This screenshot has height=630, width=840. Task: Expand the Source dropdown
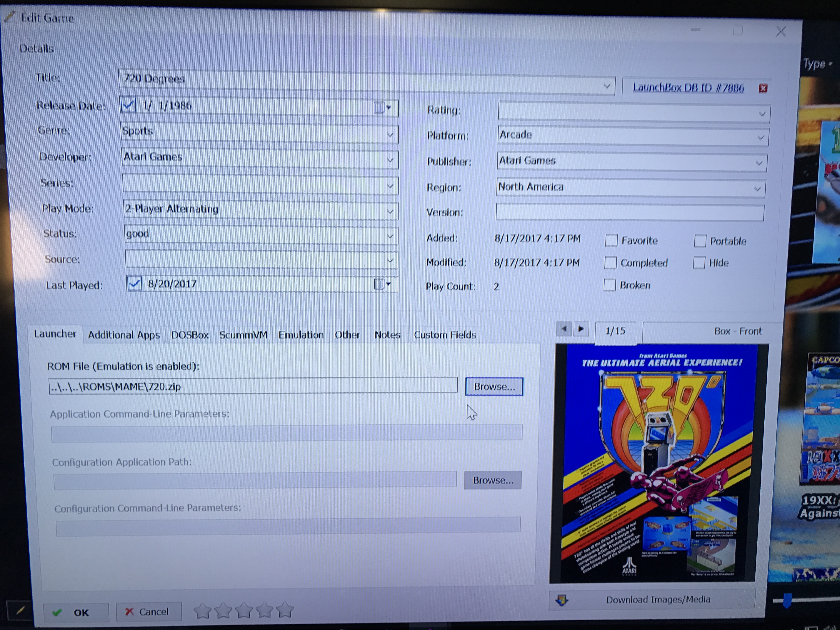(390, 260)
